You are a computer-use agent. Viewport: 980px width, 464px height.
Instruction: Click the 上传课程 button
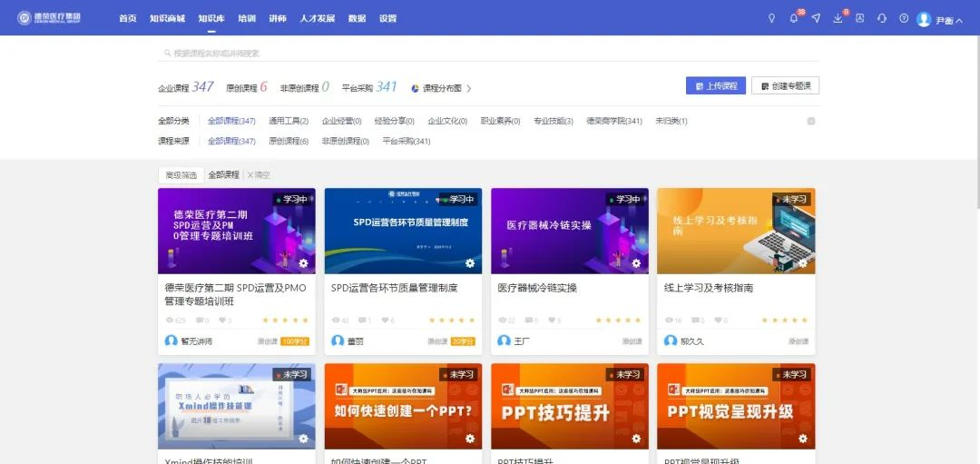coord(716,85)
